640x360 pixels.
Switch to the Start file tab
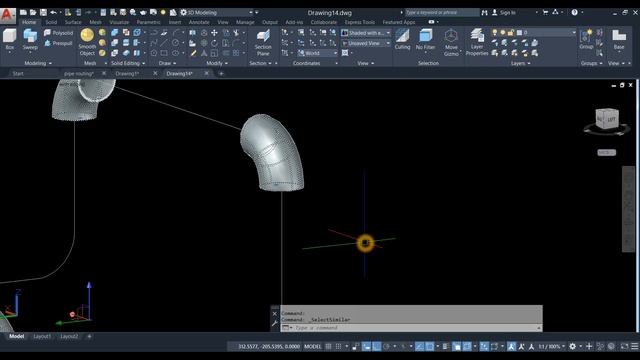18,73
